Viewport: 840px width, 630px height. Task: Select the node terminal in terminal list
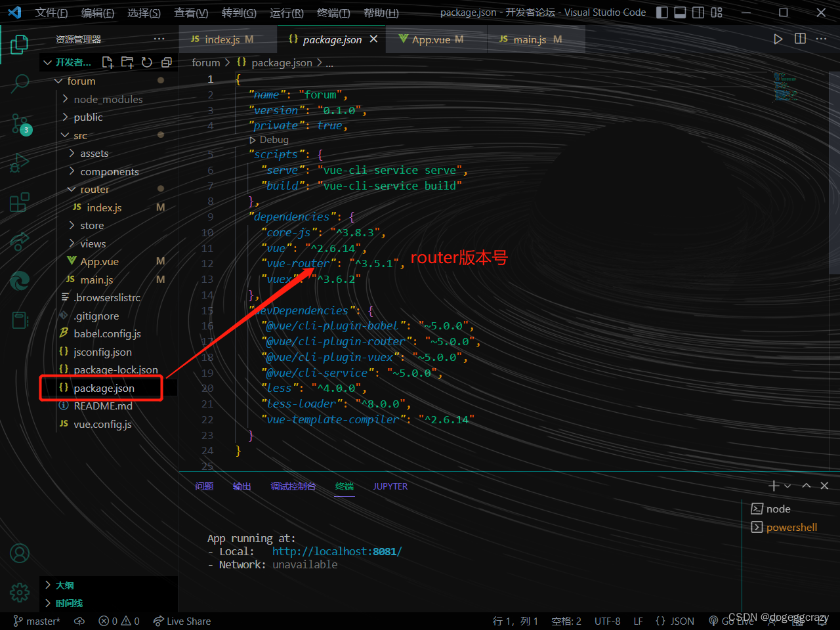[776, 509]
